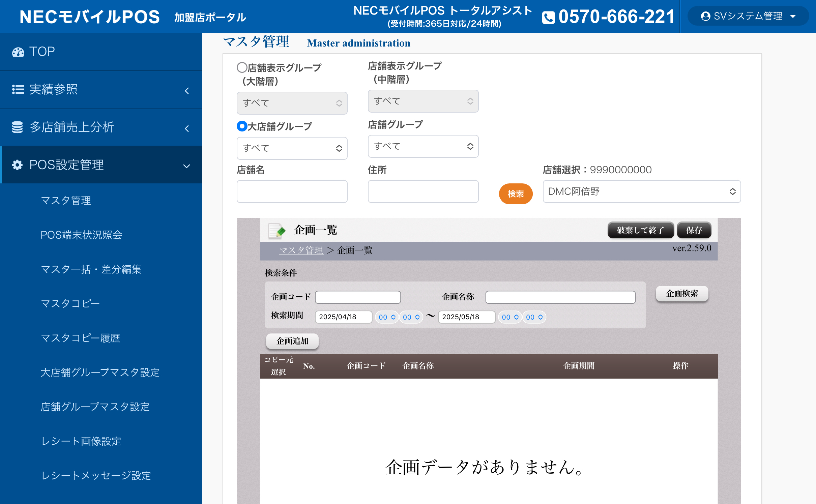
Task: Open the 店舗表示グループ(大階層) すべて dropdown
Action: click(x=292, y=103)
